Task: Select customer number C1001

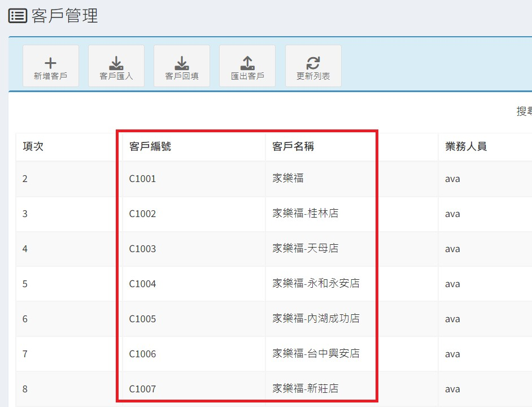Action: (x=142, y=179)
